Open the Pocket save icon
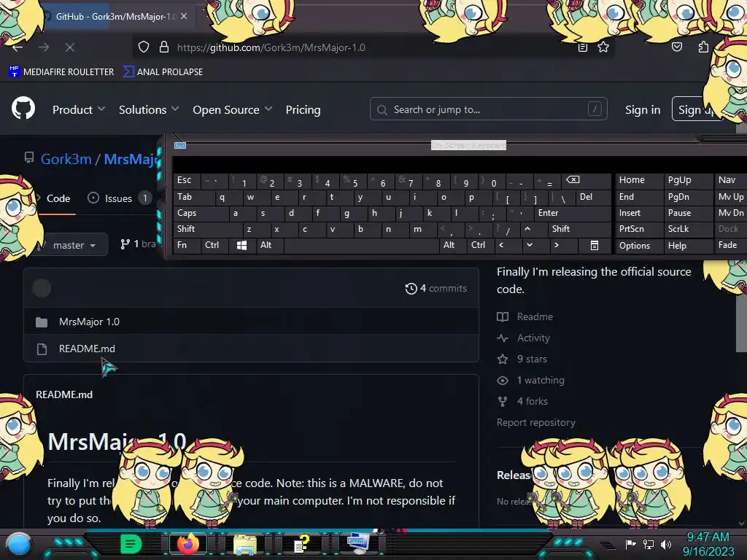The height and width of the screenshot is (560, 747). click(x=676, y=47)
